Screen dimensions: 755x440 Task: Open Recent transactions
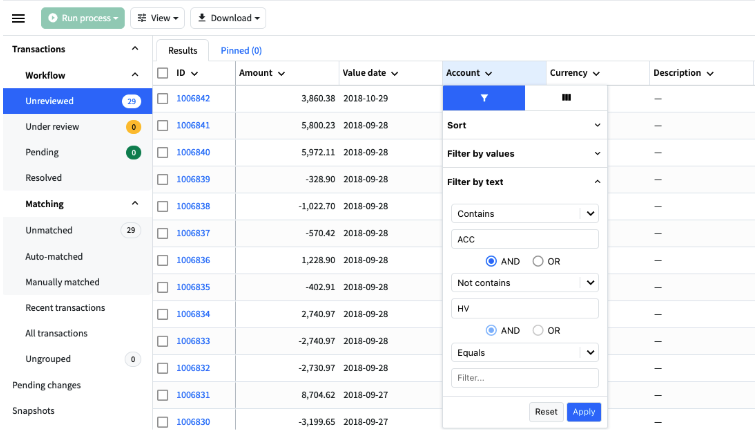[65, 308]
